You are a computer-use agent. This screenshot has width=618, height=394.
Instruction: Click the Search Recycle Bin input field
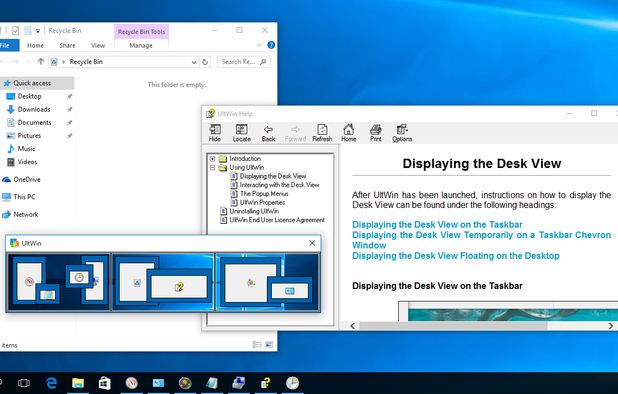click(244, 62)
